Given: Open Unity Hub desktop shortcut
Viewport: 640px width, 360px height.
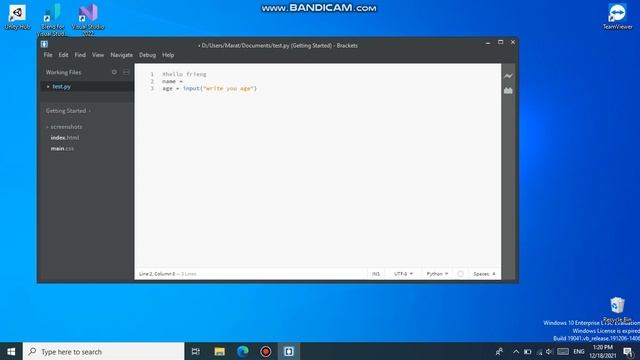Looking at the screenshot, I should click(17, 17).
